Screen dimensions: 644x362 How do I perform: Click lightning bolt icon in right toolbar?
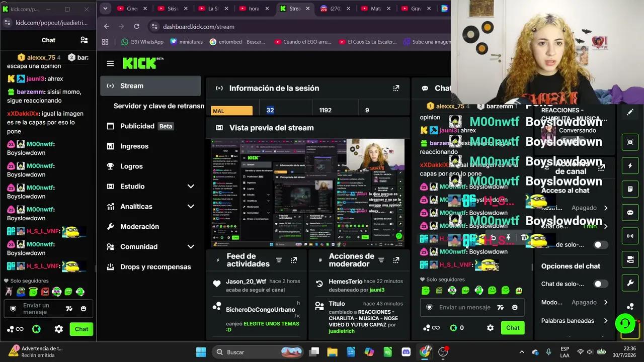(630, 165)
